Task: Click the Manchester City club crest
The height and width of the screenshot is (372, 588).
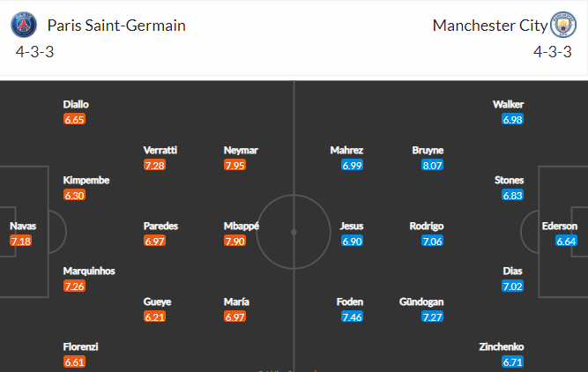Action: [562, 25]
